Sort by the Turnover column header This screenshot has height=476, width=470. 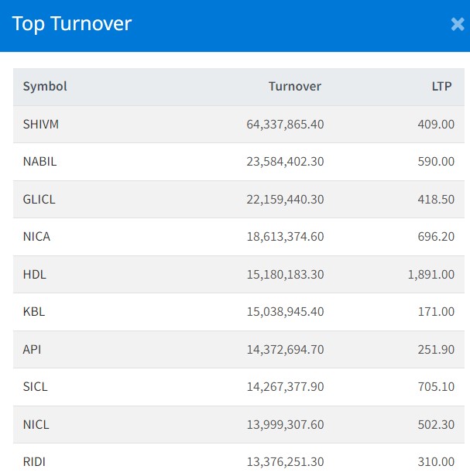pyautogui.click(x=294, y=87)
